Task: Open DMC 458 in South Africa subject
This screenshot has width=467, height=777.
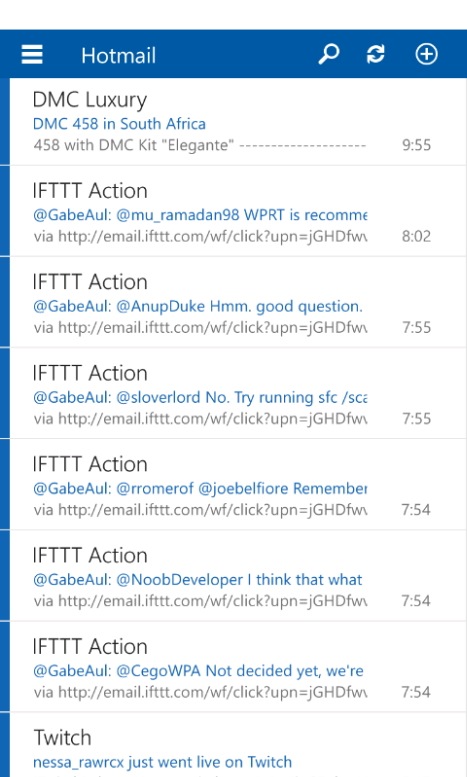Action: [119, 124]
